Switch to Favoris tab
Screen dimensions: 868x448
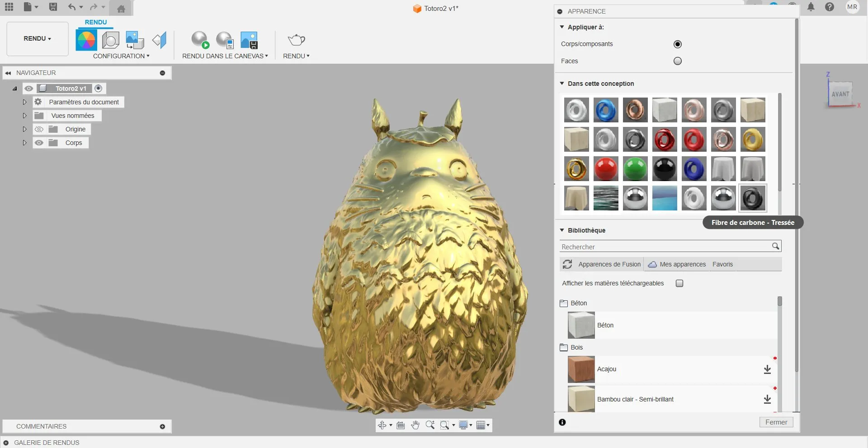point(722,264)
